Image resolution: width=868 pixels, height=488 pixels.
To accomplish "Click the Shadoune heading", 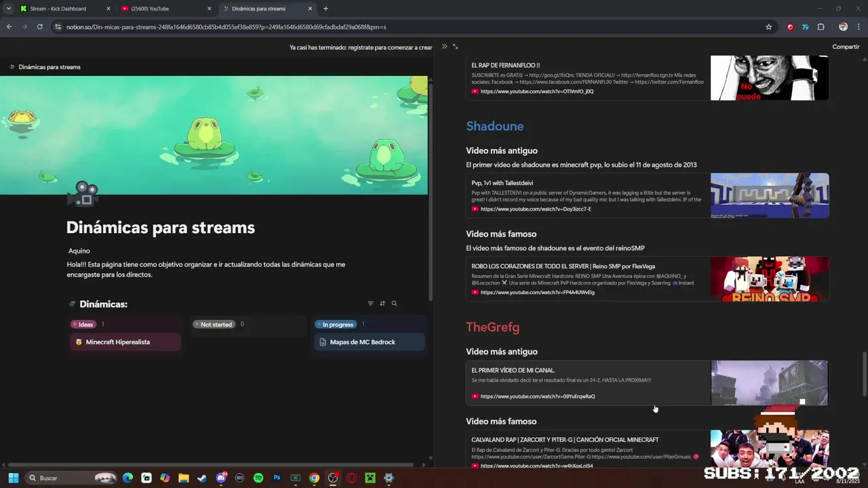I will [494, 126].
